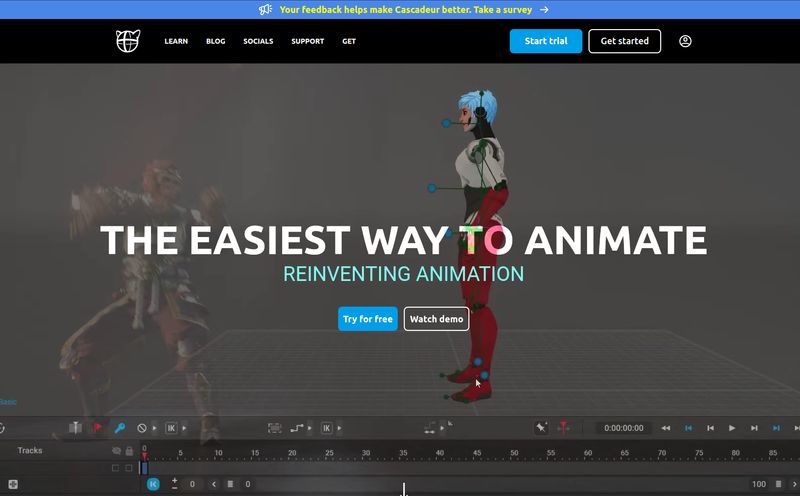Expand arrow next to left IK icon
Screen dimensions: 800x496
point(184,428)
